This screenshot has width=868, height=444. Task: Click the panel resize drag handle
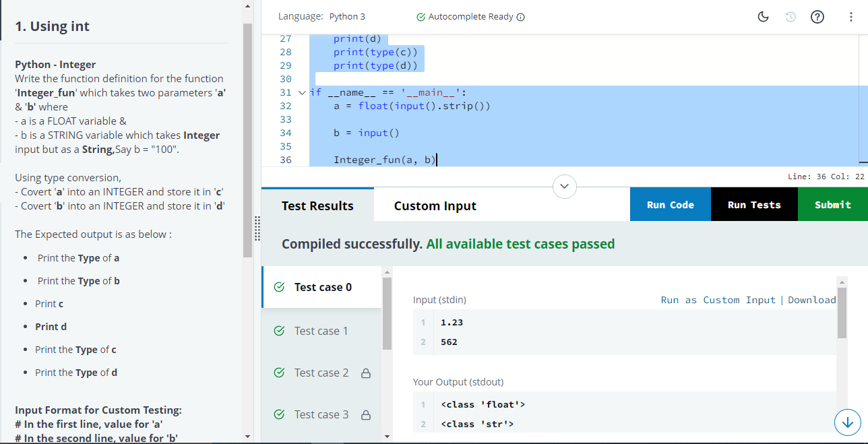[x=257, y=229]
